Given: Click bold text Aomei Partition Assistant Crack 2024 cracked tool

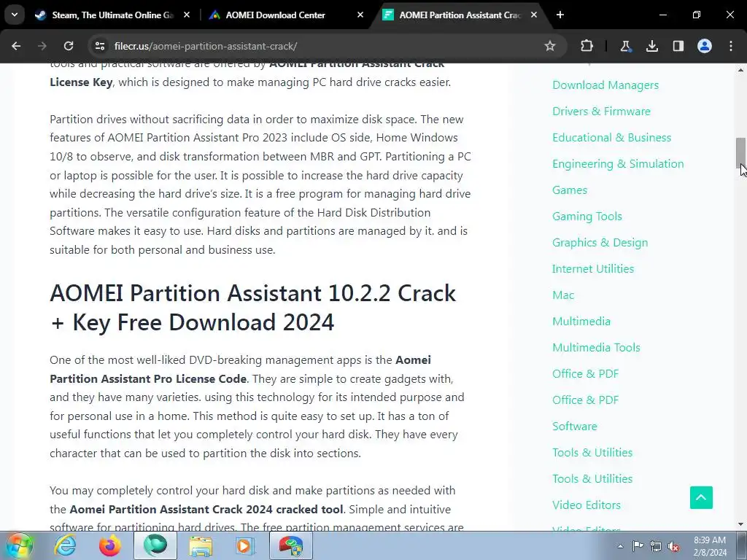Looking at the screenshot, I should [x=206, y=509].
